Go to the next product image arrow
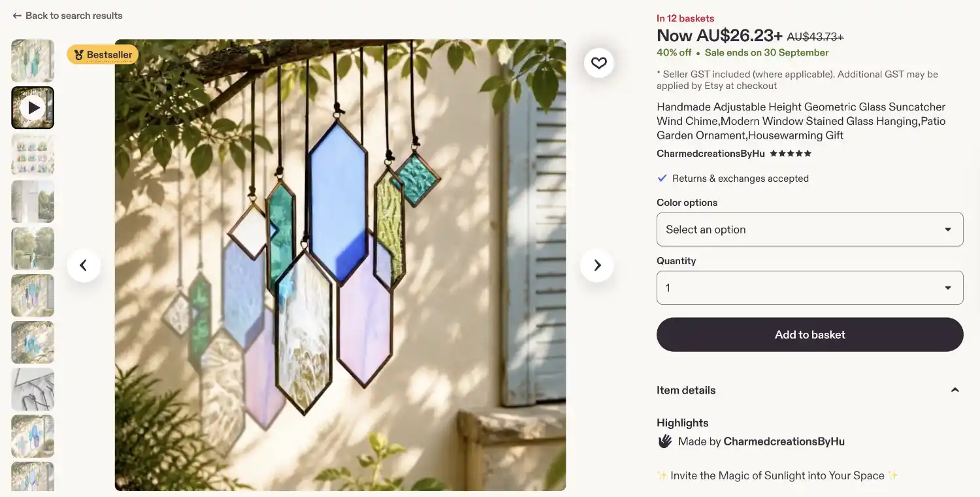 pyautogui.click(x=597, y=265)
